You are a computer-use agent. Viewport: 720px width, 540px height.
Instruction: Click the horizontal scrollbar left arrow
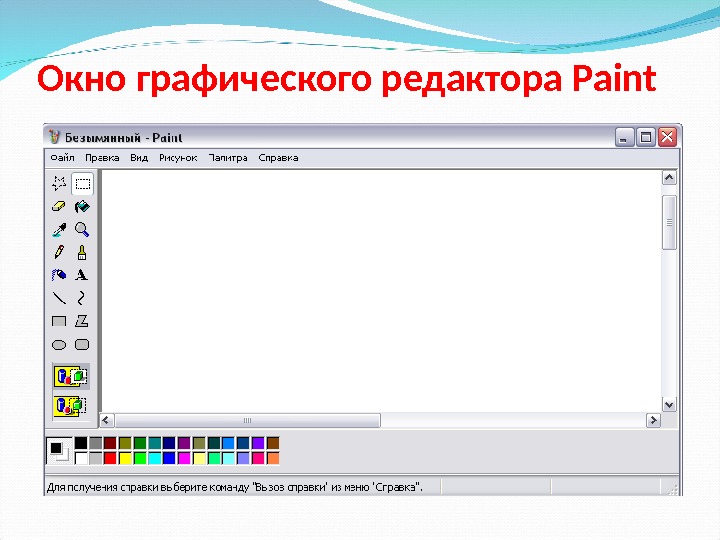(x=107, y=420)
